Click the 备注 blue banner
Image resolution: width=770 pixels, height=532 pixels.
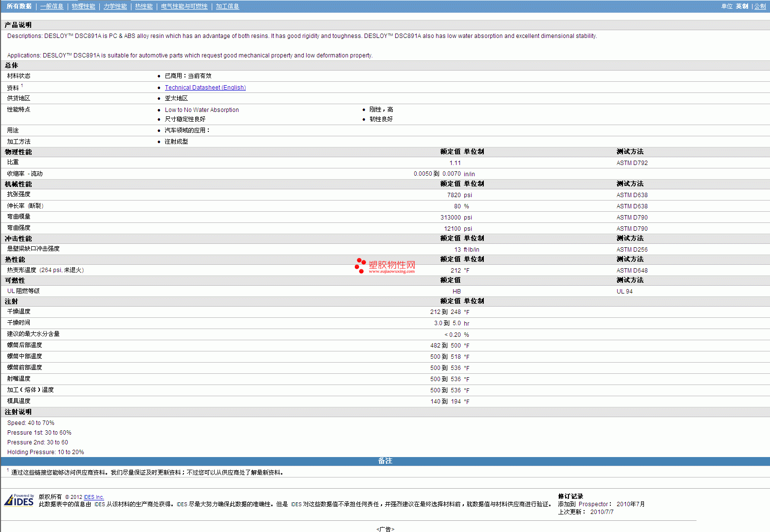(385, 461)
